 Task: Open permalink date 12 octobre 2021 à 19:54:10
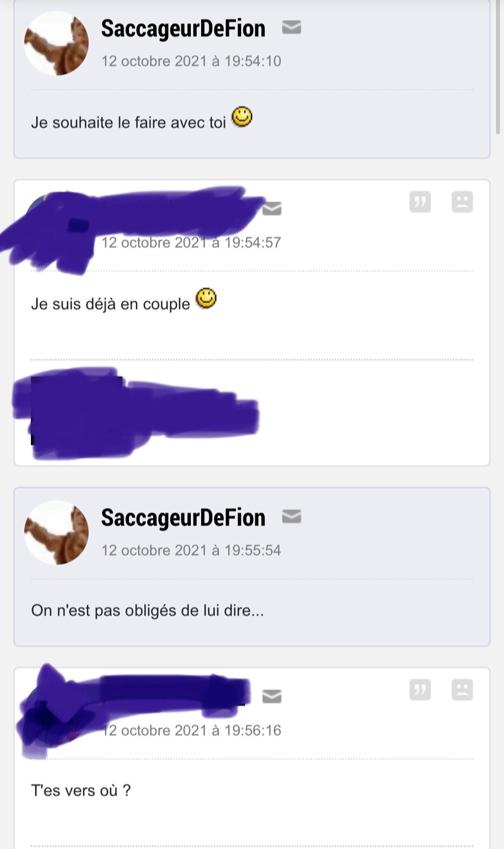pos(191,61)
